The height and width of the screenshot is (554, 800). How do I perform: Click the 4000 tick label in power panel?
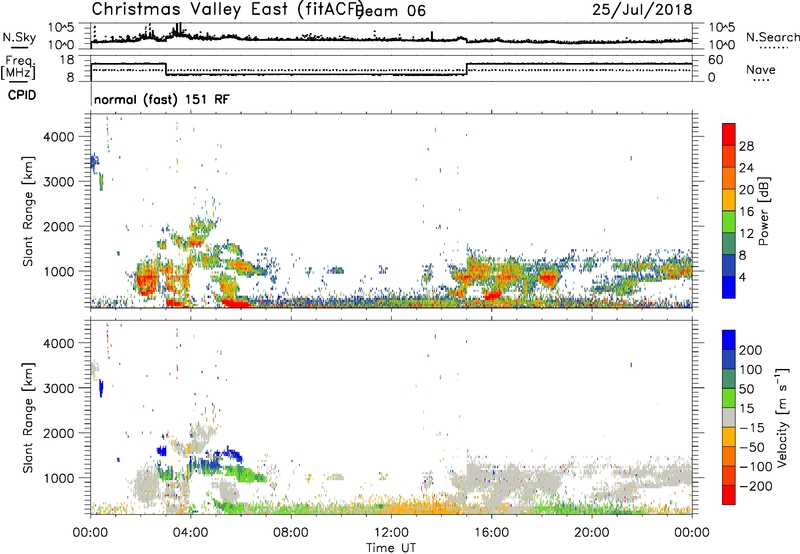pos(58,137)
